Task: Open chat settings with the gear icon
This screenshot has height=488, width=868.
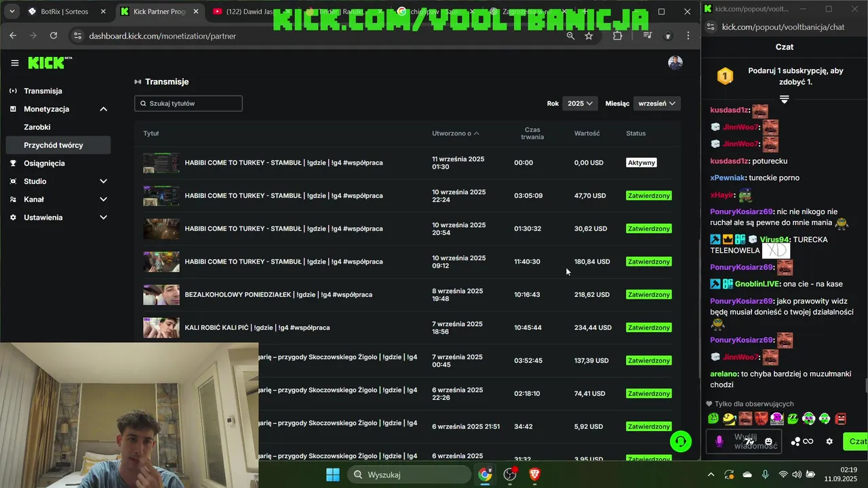Action: (829, 441)
